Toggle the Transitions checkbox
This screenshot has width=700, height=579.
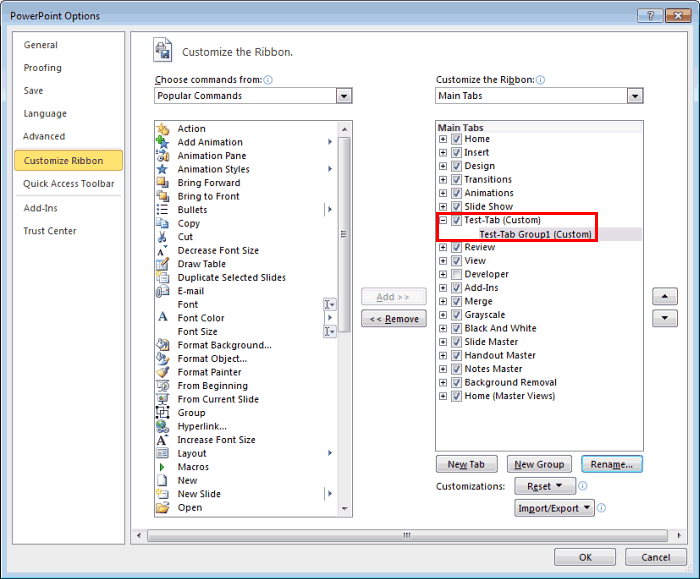coord(456,180)
